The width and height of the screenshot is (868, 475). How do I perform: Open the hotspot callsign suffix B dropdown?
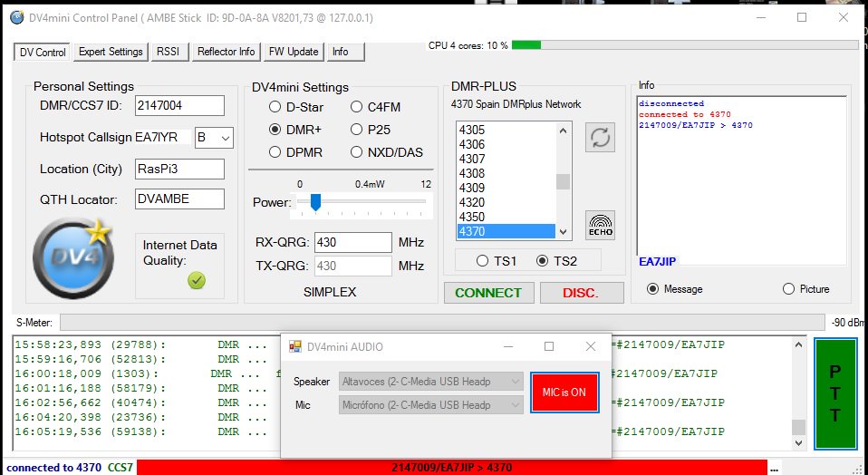(214, 138)
